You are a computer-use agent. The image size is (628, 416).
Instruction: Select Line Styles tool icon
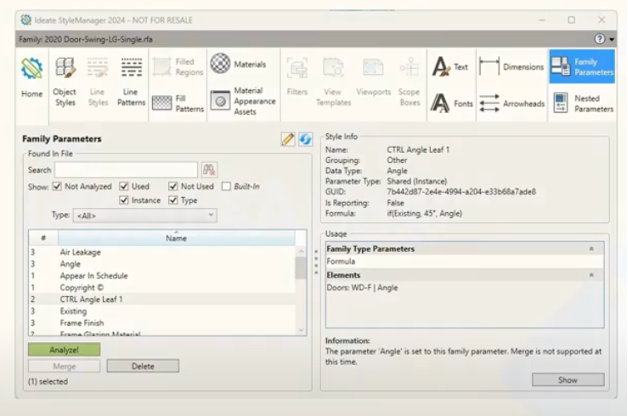pyautogui.click(x=98, y=67)
